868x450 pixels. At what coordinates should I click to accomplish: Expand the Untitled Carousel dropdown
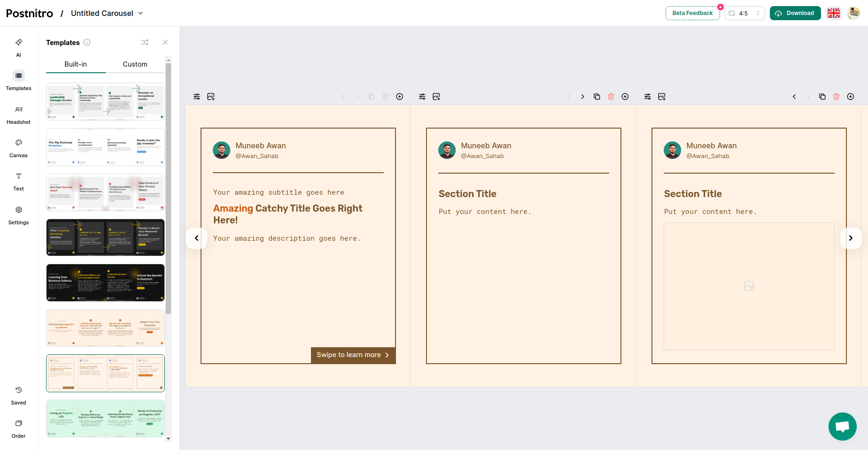coord(107,13)
